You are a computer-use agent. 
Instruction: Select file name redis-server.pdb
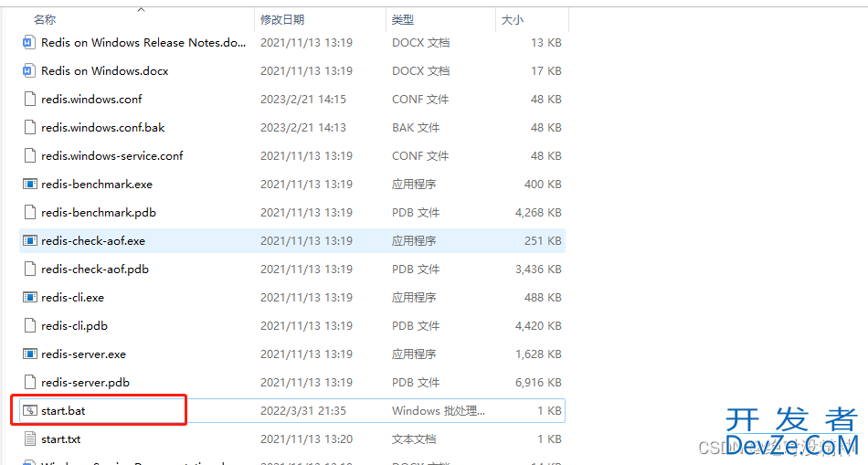[85, 382]
